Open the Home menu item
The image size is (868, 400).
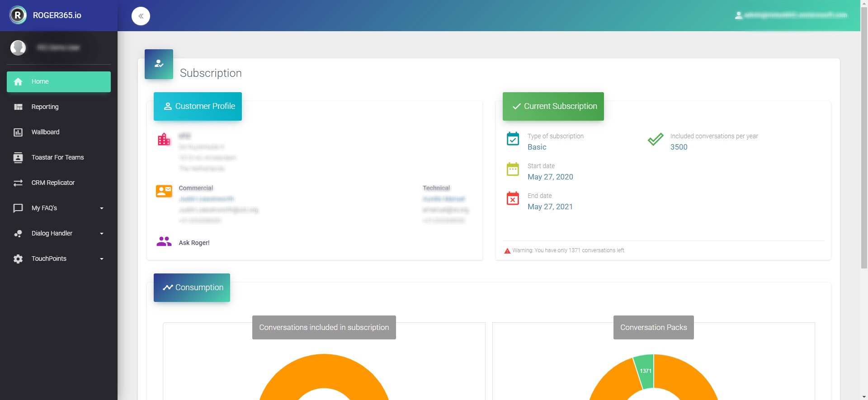59,82
